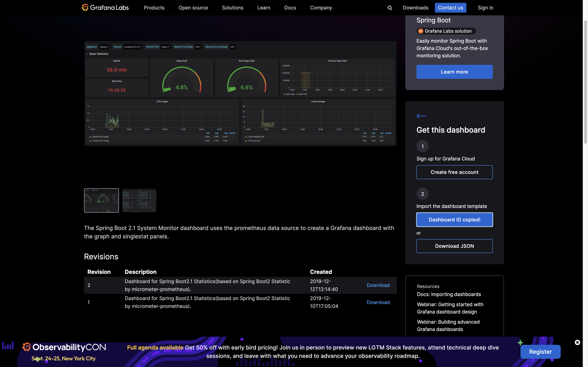Select the second dashboard screenshot thumbnail

coord(139,200)
